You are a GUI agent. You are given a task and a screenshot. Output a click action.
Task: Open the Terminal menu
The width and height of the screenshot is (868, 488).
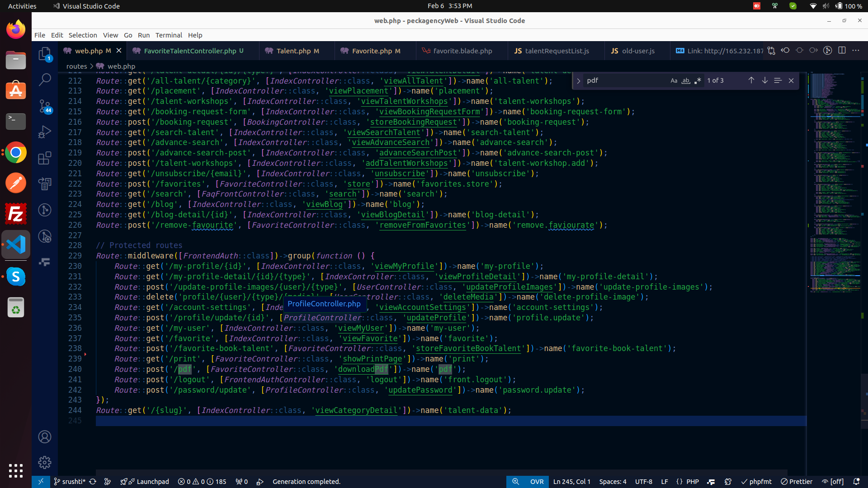pos(168,35)
